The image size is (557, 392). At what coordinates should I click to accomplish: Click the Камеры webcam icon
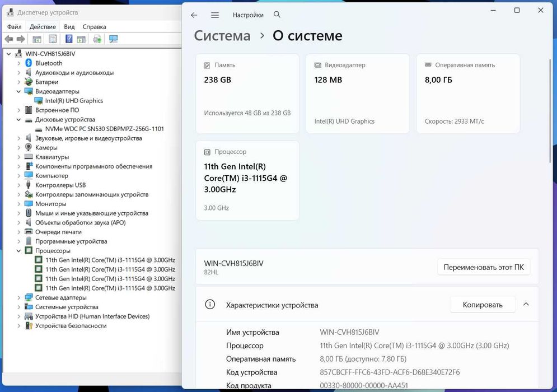pyautogui.click(x=29, y=147)
